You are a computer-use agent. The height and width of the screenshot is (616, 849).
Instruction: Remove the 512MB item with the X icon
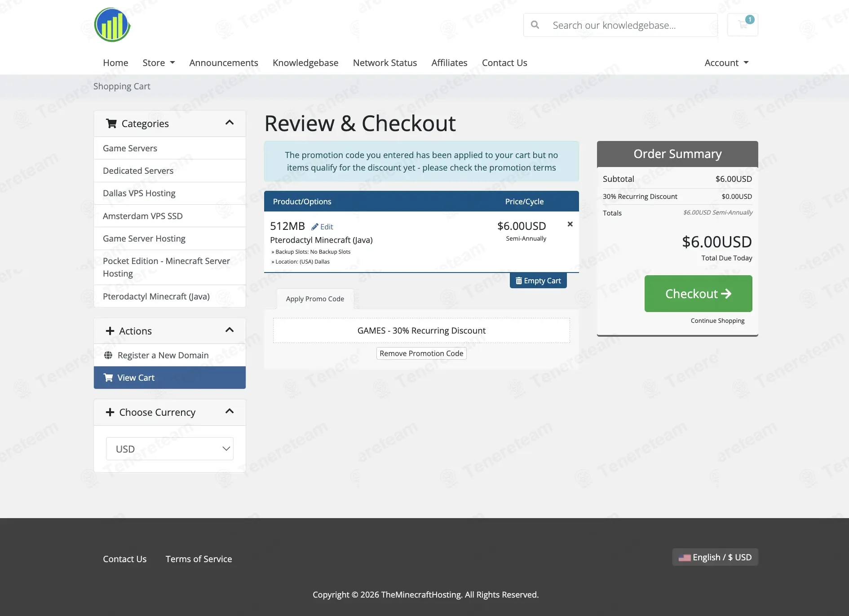[570, 224]
